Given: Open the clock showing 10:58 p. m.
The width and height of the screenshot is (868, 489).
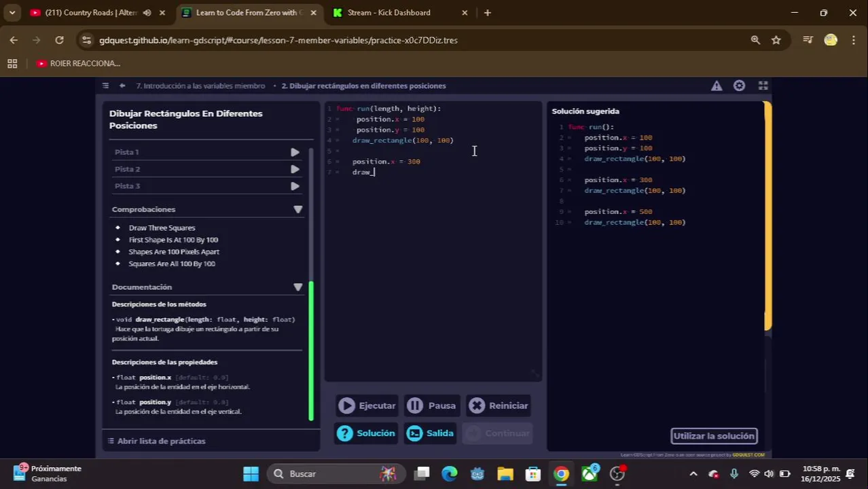Looking at the screenshot, I should pos(820,473).
